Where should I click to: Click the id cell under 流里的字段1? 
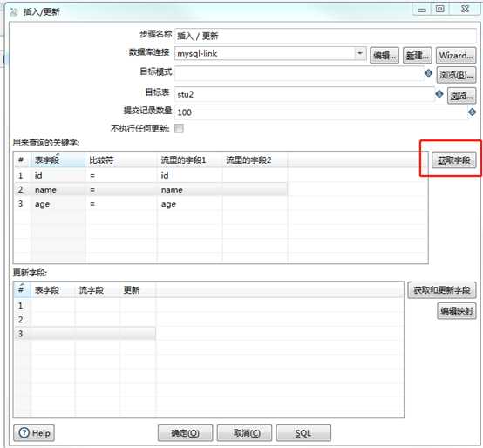coord(190,175)
